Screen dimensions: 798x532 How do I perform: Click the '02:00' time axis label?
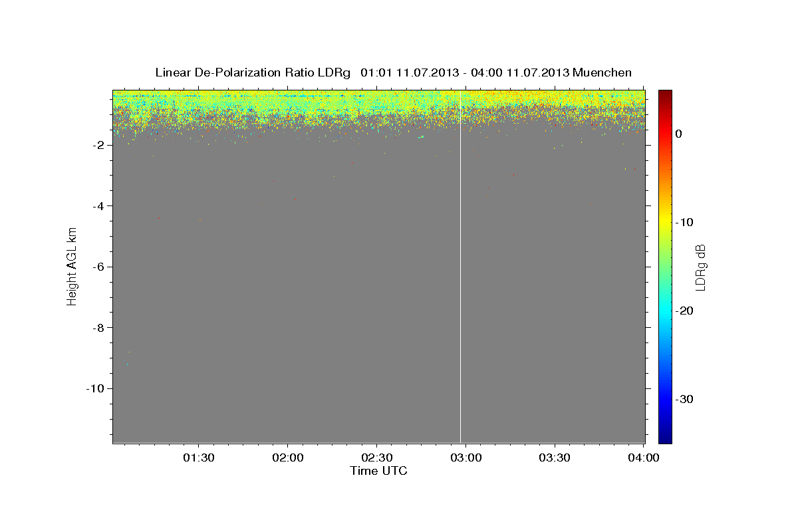[x=287, y=458]
